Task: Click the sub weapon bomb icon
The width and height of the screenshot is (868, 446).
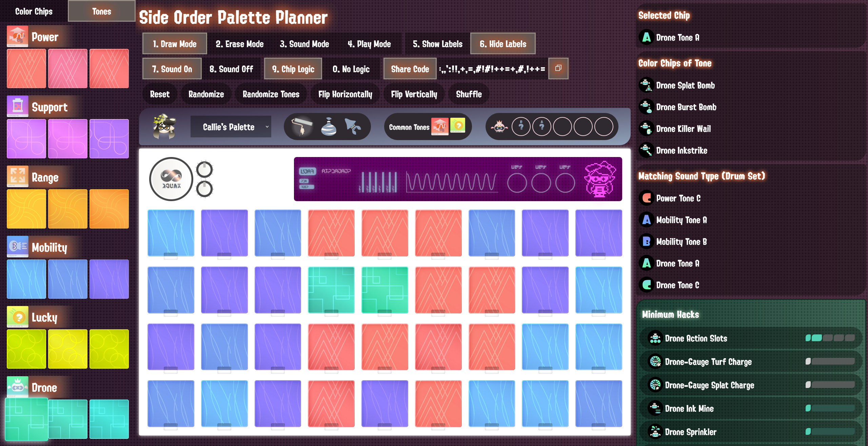Action: 328,127
